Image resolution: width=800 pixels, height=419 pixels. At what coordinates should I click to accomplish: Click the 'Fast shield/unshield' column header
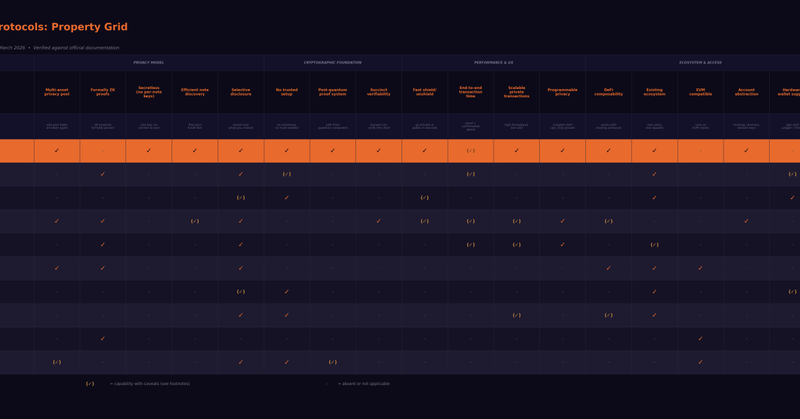(x=424, y=92)
